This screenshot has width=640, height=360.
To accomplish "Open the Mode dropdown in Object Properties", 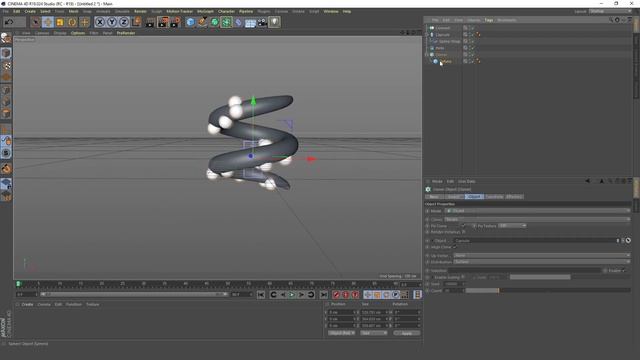I will [537, 211].
